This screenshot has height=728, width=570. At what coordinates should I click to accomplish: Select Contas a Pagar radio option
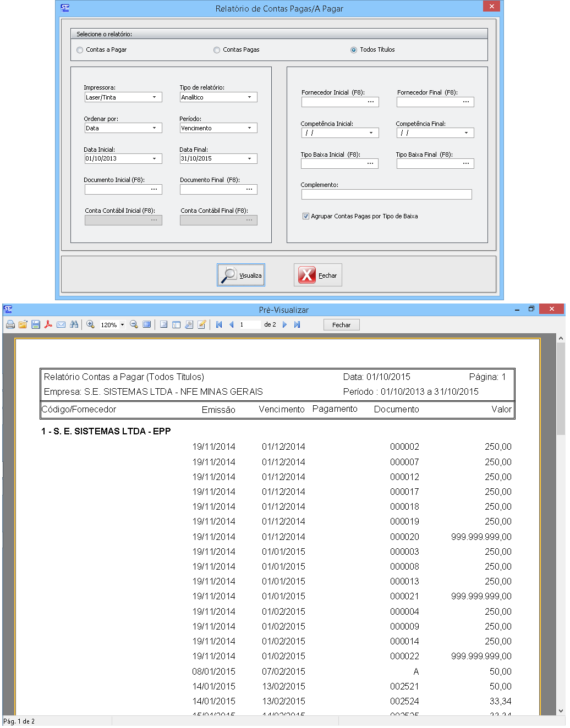pyautogui.click(x=80, y=50)
